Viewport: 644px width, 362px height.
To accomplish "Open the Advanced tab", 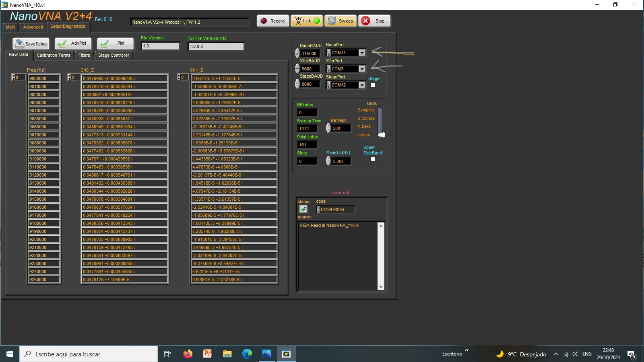I will click(33, 27).
